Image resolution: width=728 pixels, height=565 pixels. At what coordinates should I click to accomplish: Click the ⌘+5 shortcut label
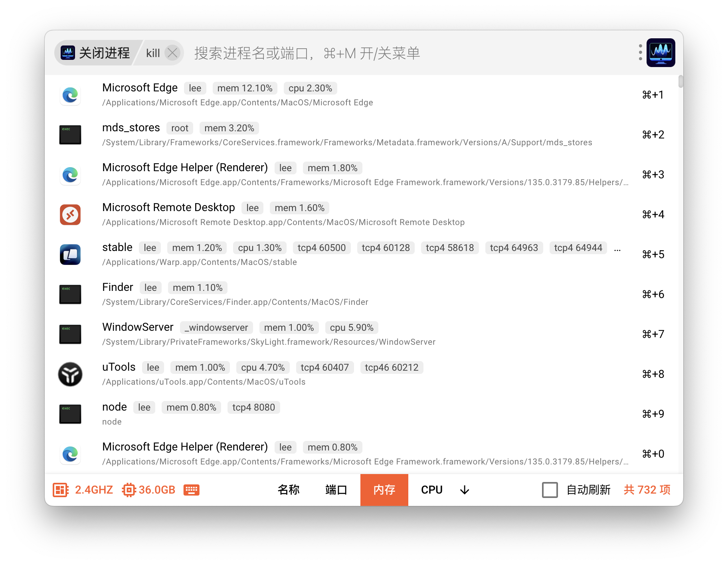(x=653, y=254)
